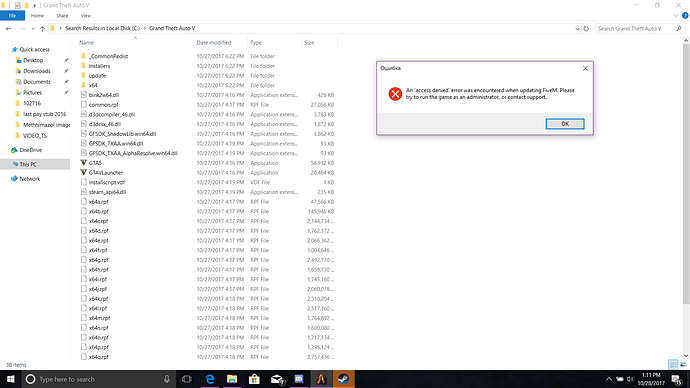Open Downloads in Quick access
Image resolution: width=690 pixels, height=388 pixels.
point(37,71)
